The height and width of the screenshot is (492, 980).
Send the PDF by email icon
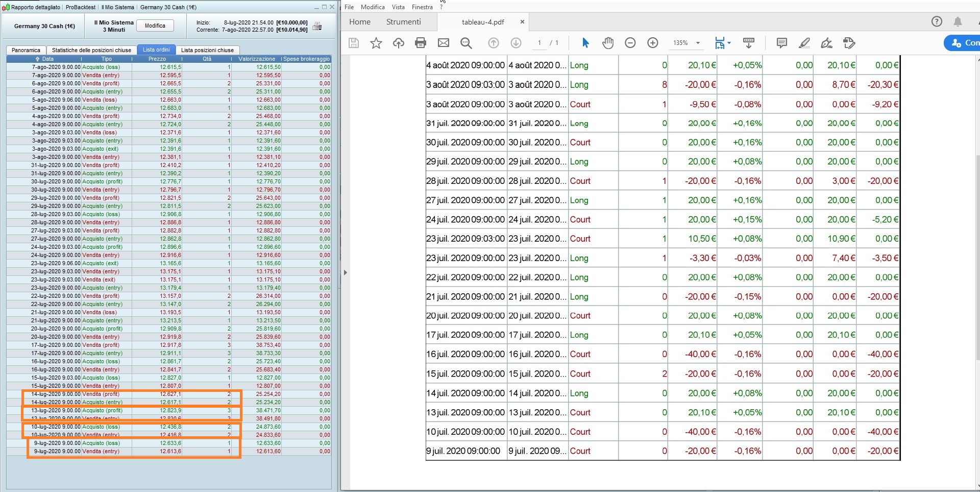click(x=443, y=43)
